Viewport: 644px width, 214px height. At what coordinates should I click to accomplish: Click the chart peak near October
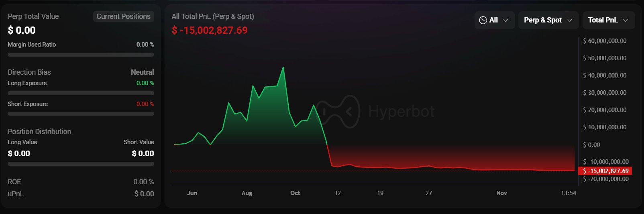click(283, 67)
